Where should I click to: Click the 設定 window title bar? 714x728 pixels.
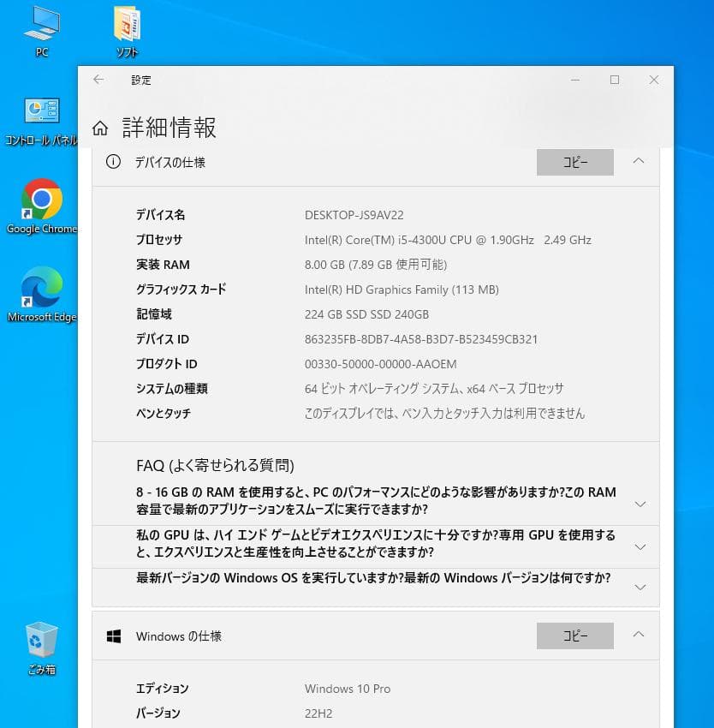point(342,80)
